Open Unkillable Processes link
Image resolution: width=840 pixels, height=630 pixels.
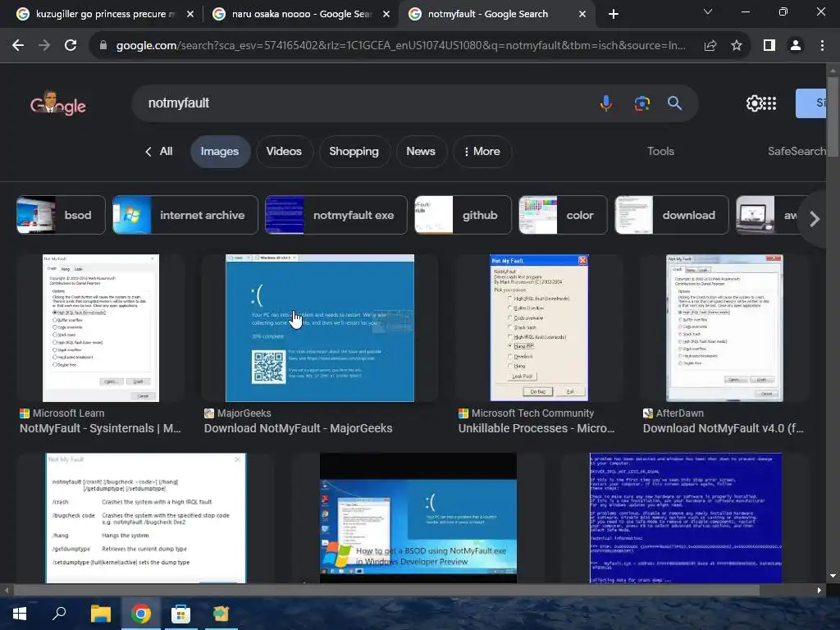click(x=536, y=428)
